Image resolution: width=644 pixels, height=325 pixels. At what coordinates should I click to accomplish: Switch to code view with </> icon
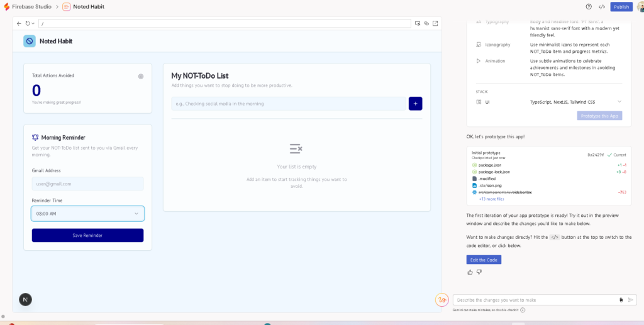point(602,6)
